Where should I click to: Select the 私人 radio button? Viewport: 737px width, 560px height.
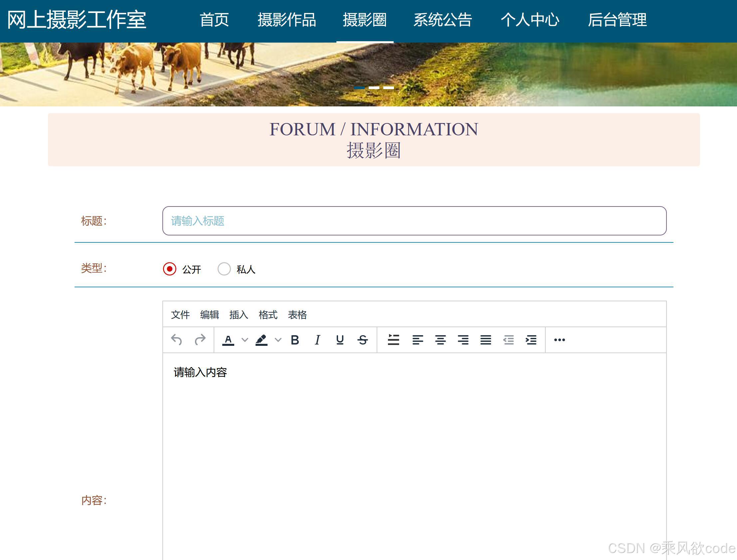pyautogui.click(x=224, y=269)
